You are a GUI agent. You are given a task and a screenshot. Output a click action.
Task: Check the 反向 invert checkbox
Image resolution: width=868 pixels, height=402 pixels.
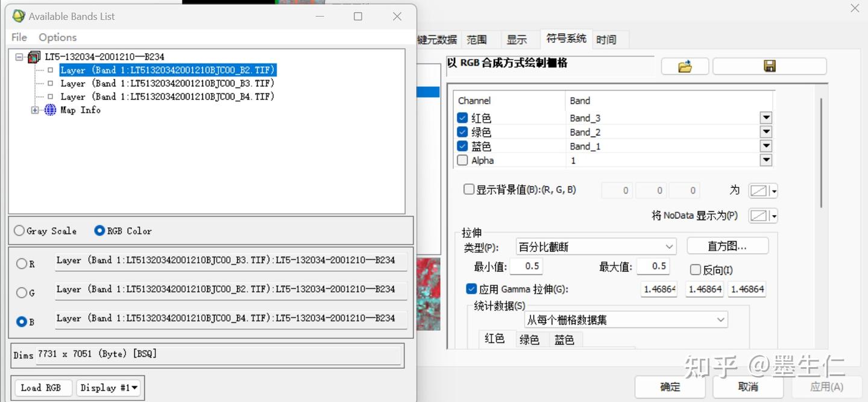click(x=695, y=269)
